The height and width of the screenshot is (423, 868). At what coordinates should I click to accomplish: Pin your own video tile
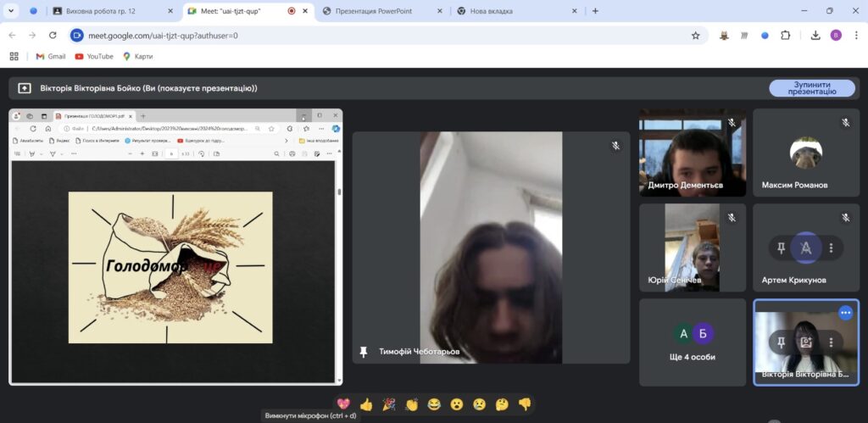[781, 342]
